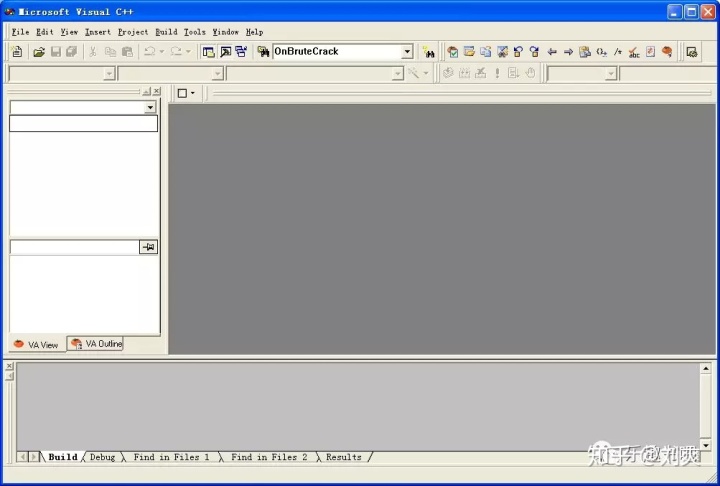Close the workspace side panel
Viewport: 720px width, 486px height.
pos(157,91)
